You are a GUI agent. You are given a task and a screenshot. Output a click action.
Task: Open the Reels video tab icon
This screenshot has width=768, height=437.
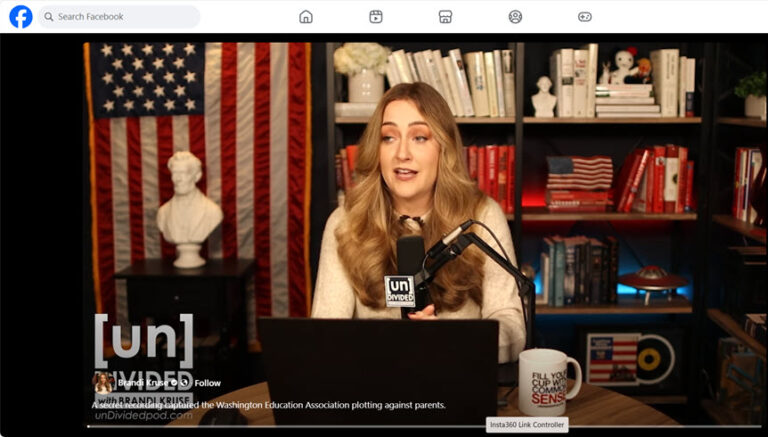pos(376,17)
